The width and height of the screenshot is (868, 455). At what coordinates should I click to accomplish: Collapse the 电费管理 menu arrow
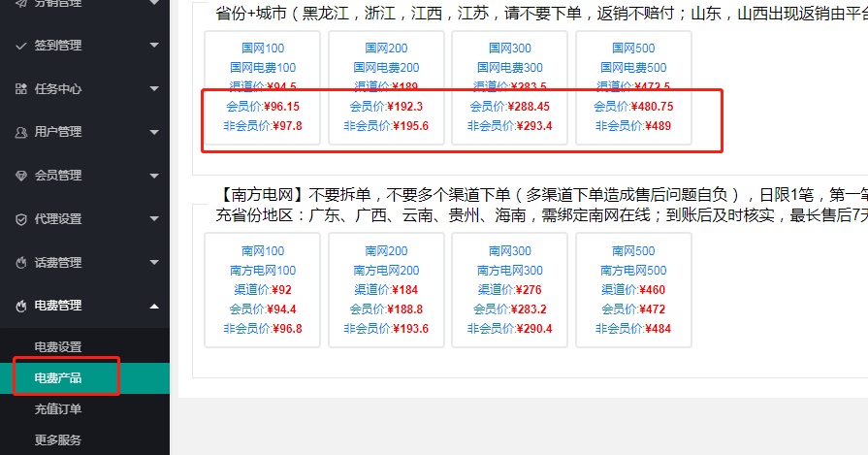(154, 306)
